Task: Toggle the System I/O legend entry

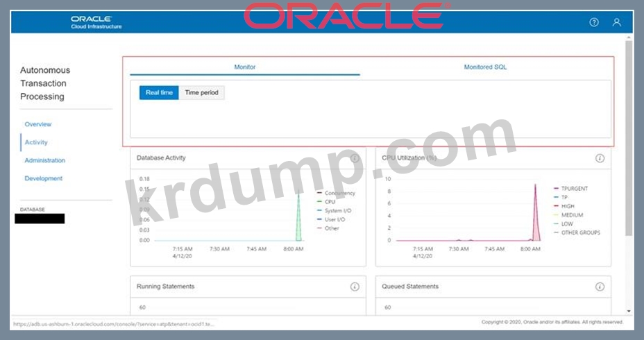Action: point(334,211)
